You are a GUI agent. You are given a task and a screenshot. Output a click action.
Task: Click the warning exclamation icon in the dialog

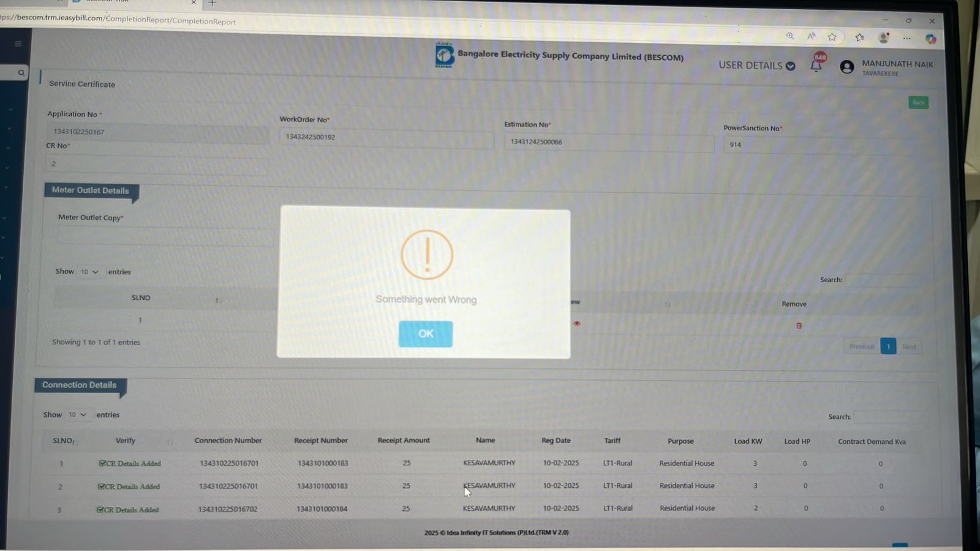(427, 255)
